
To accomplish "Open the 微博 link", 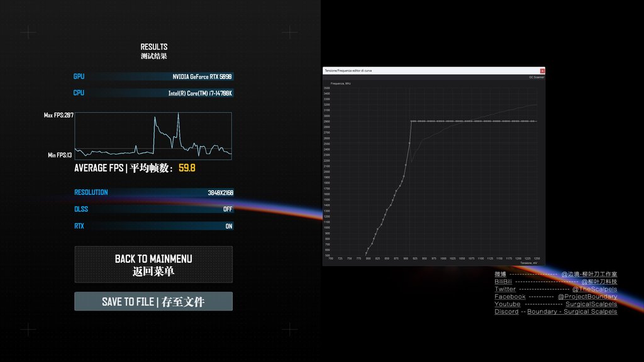I will (500, 274).
